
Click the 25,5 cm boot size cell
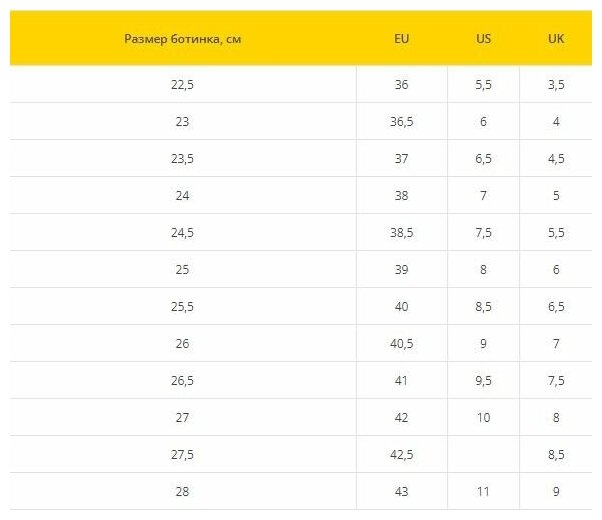pyautogui.click(x=182, y=307)
